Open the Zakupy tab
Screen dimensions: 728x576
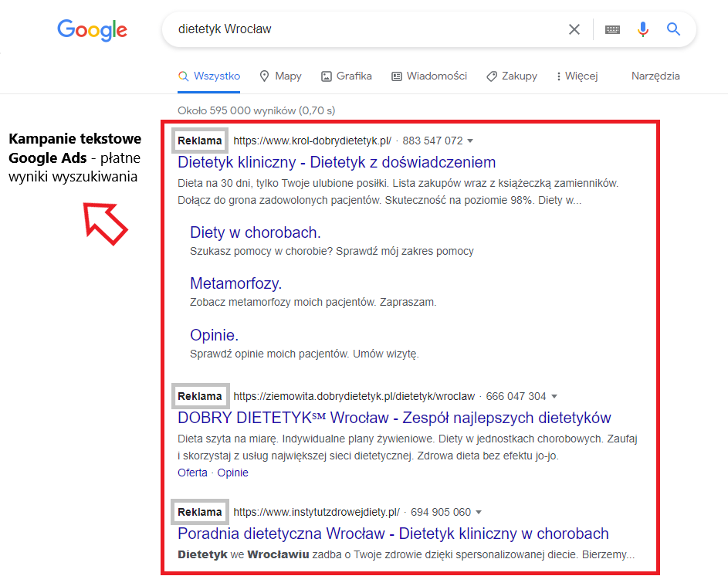[x=512, y=76]
